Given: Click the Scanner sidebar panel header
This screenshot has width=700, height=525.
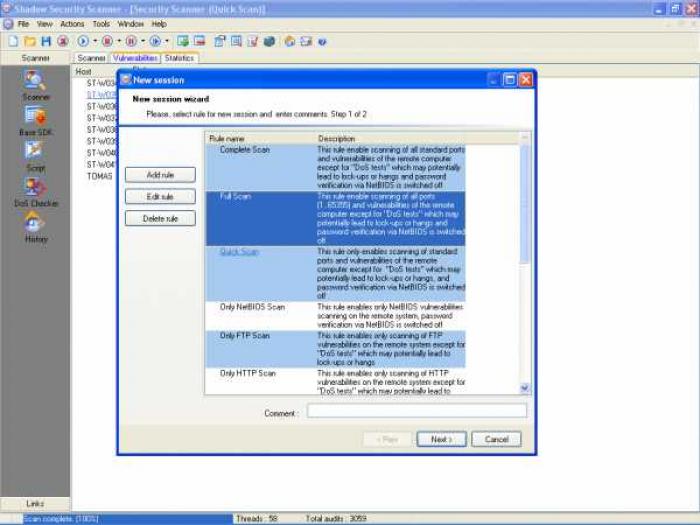Looking at the screenshot, I should click(35, 58).
